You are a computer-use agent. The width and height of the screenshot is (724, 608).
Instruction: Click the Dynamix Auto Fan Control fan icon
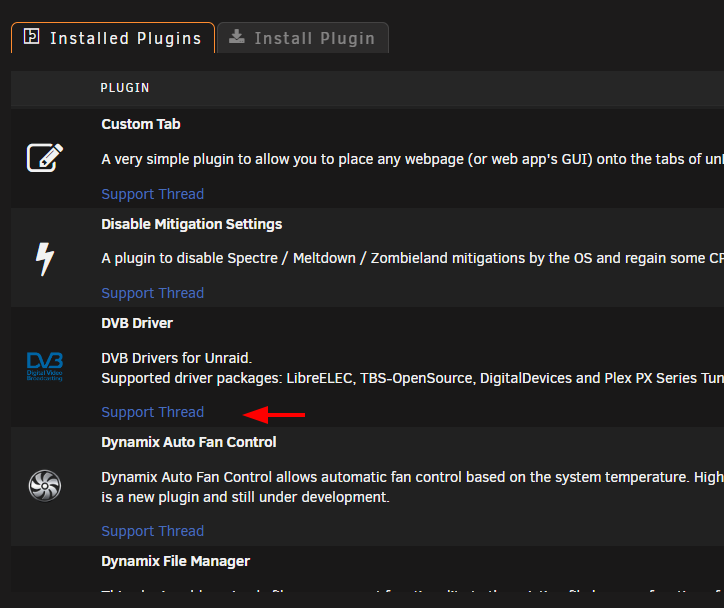pos(45,486)
